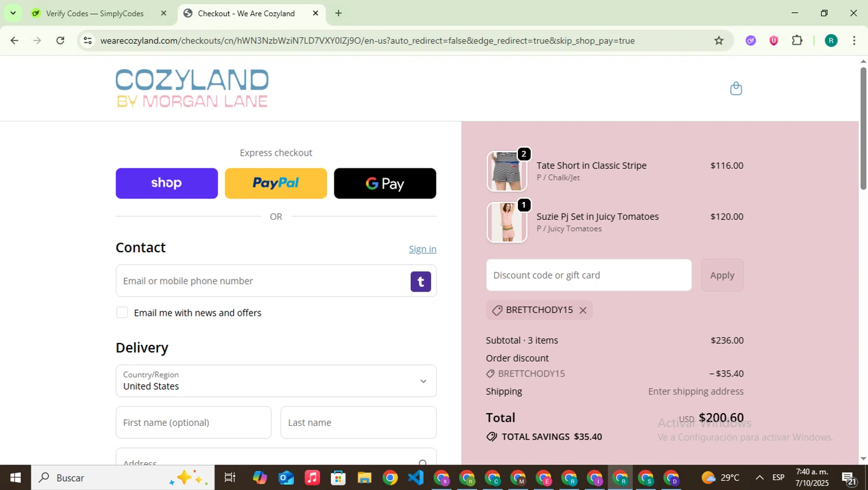This screenshot has height=490, width=868.
Task: Switch to Verify Codes — SimplyCodes tab
Action: 94,13
